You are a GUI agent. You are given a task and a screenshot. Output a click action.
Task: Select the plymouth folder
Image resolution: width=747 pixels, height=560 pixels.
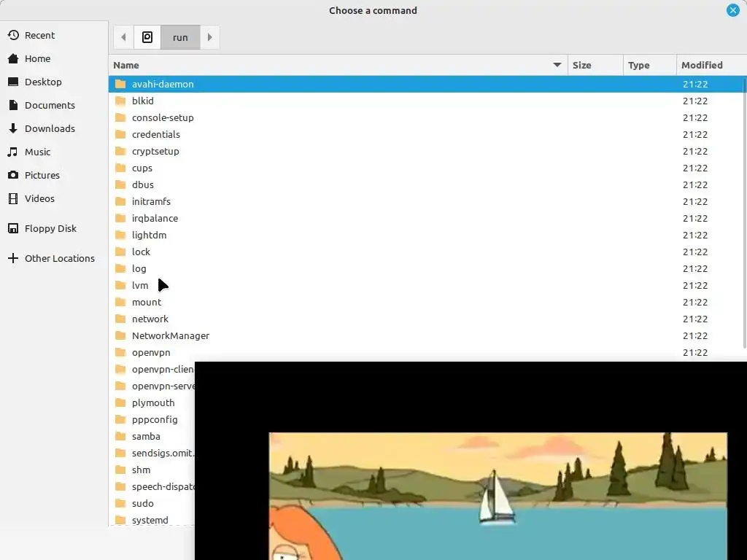[152, 402]
